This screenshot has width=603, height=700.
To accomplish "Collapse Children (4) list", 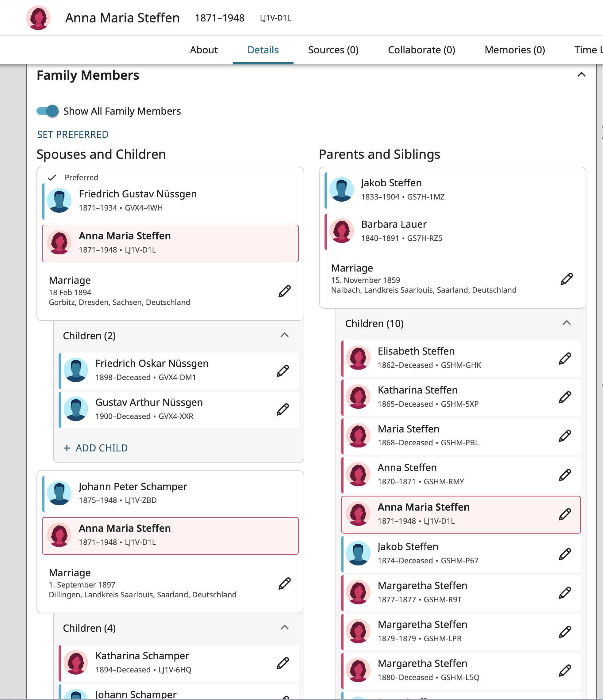I will 284,627.
